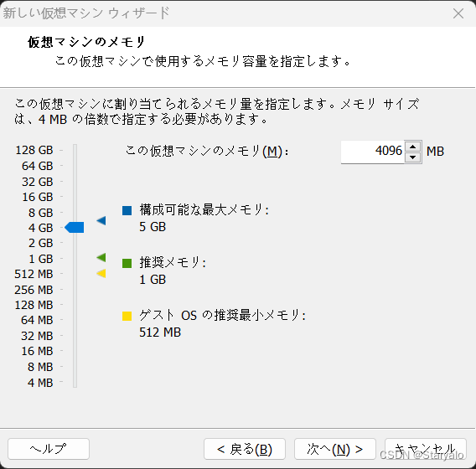Click the 2 GB scale label
Image resolution: width=476 pixels, height=469 pixels.
coord(41,243)
